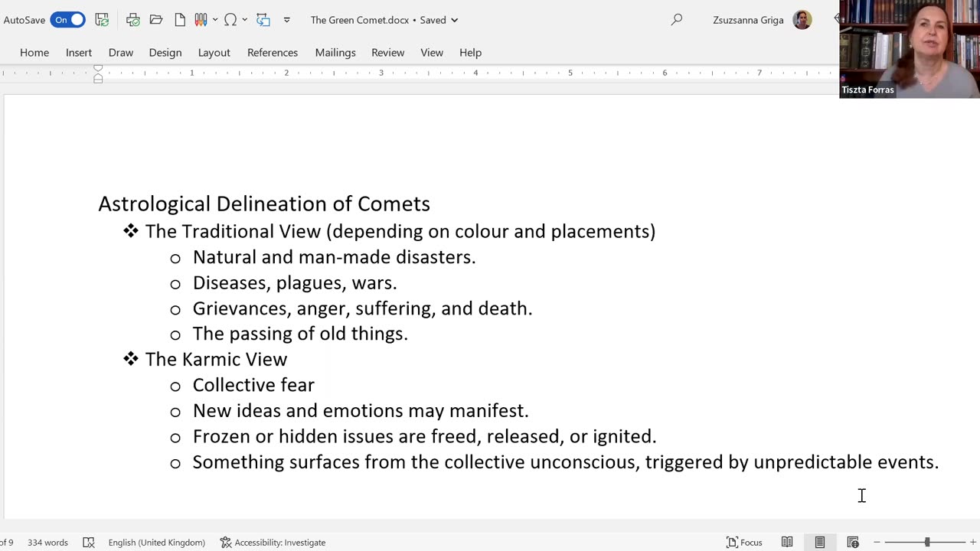Open the Design ribbon tab
Viewport: 980px width, 551px height.
click(165, 52)
